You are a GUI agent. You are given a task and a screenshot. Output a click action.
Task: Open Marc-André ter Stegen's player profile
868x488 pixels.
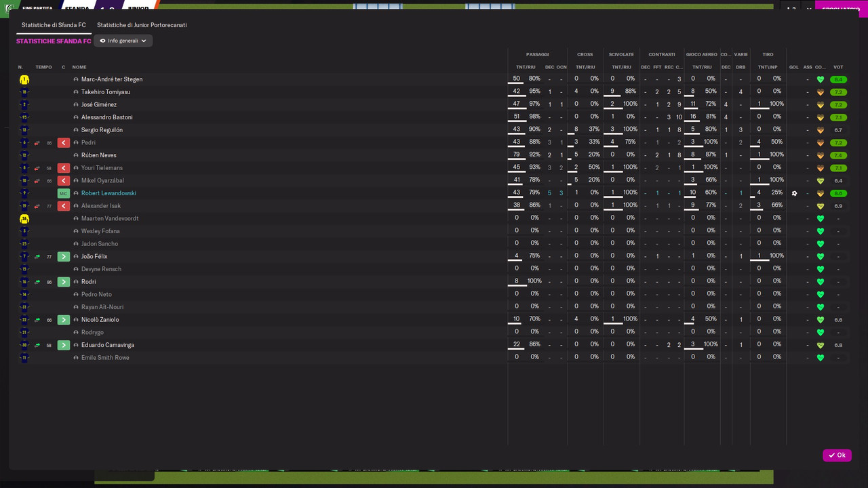pos(112,79)
